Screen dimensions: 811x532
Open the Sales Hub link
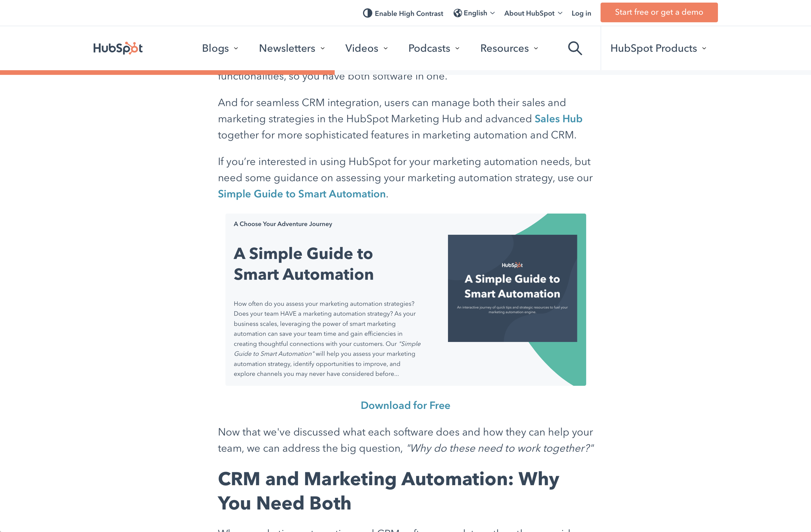coord(558,118)
